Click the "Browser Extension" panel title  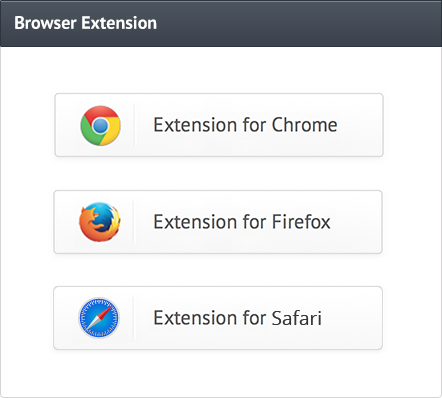(85, 23)
